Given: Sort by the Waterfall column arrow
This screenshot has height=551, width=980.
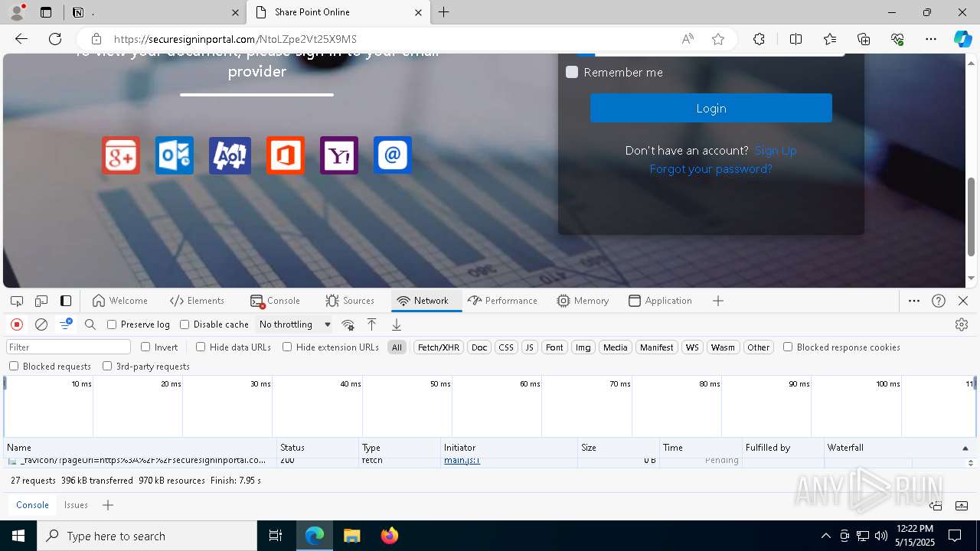Looking at the screenshot, I should pos(965,448).
